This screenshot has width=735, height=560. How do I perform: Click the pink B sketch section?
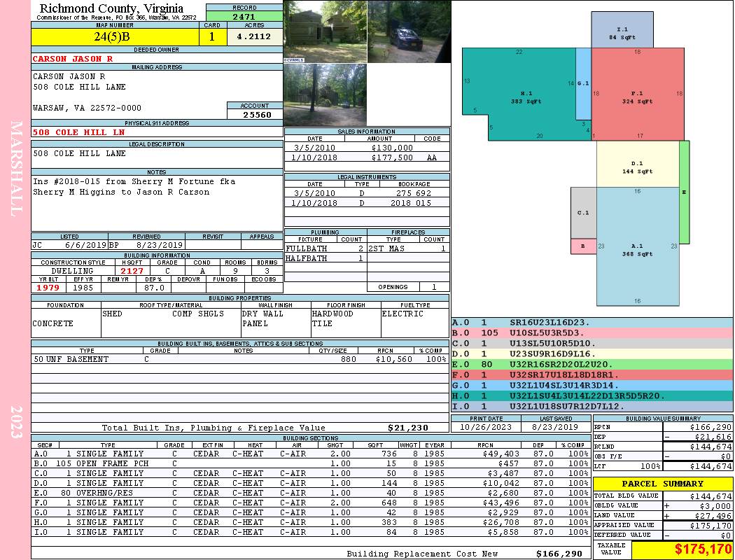[583, 246]
